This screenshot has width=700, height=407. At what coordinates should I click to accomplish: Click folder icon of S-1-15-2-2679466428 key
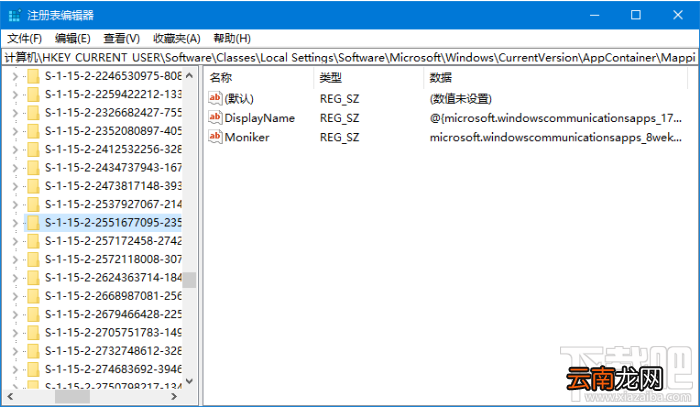33,314
